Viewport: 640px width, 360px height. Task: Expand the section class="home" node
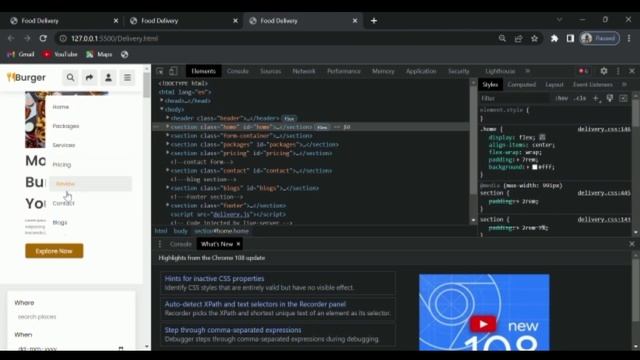tap(167, 127)
